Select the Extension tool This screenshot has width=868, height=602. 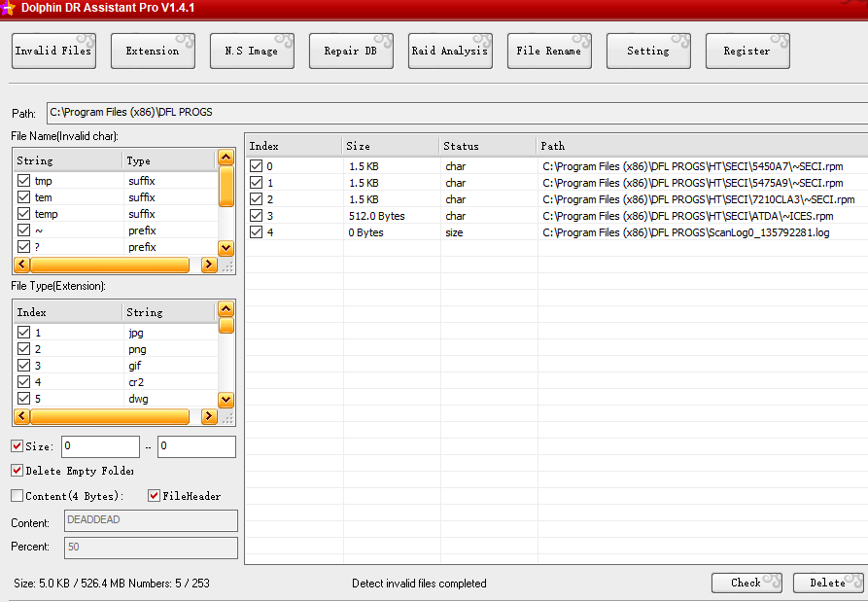coord(153,50)
